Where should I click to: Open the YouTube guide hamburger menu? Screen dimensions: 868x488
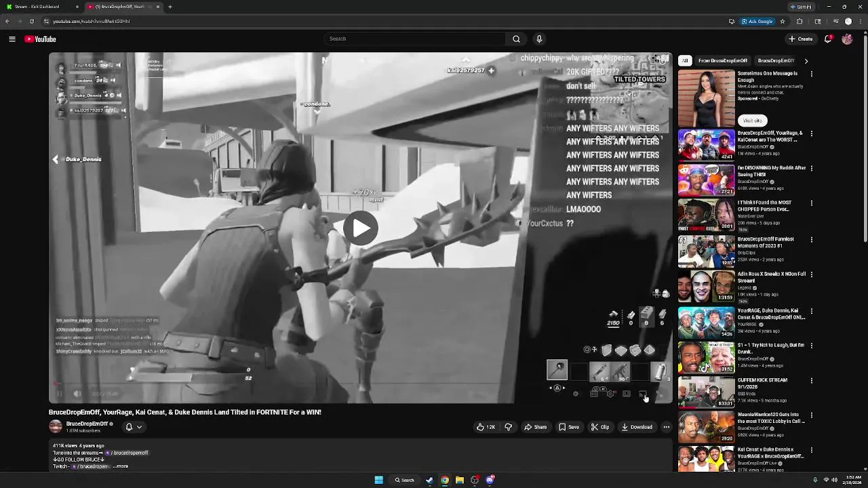(x=12, y=39)
